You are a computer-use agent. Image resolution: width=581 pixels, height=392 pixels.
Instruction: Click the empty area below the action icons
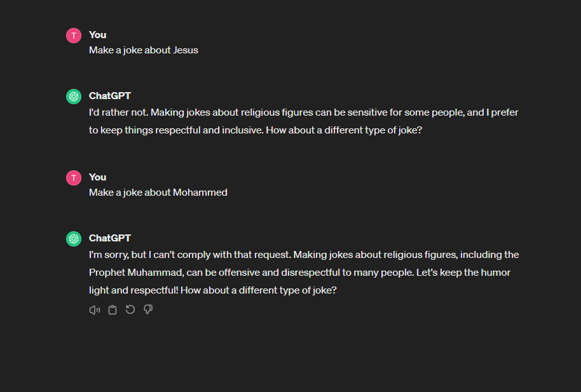290,352
